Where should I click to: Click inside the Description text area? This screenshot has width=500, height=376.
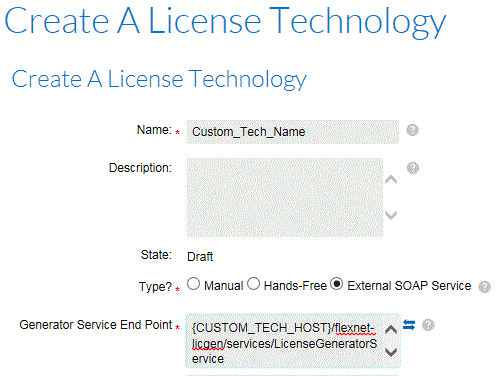[x=285, y=197]
